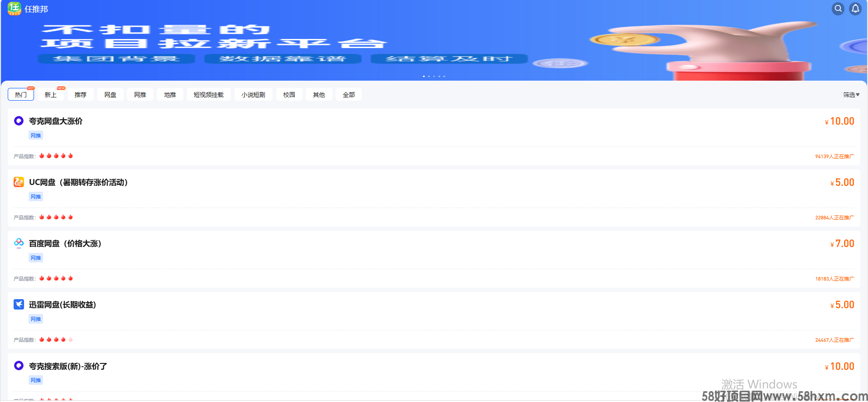Click 18183人正在推广 text
Image resolution: width=868 pixels, height=402 pixels.
(834, 279)
